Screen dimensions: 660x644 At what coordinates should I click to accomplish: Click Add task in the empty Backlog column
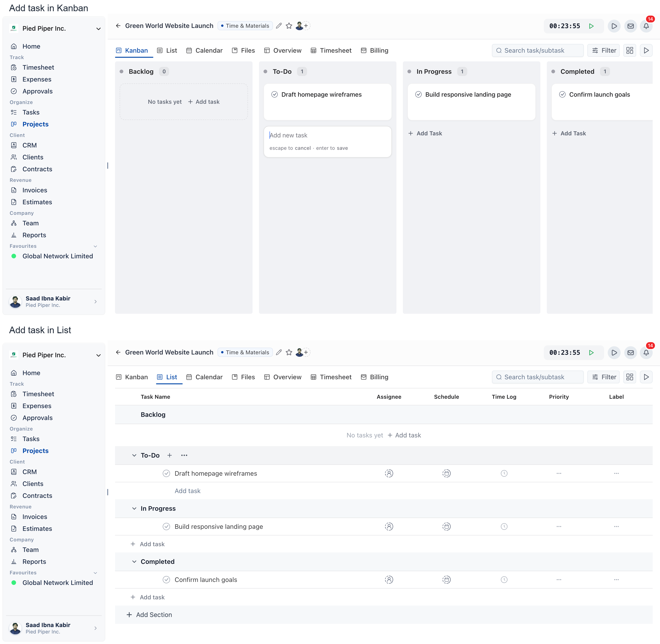(204, 102)
